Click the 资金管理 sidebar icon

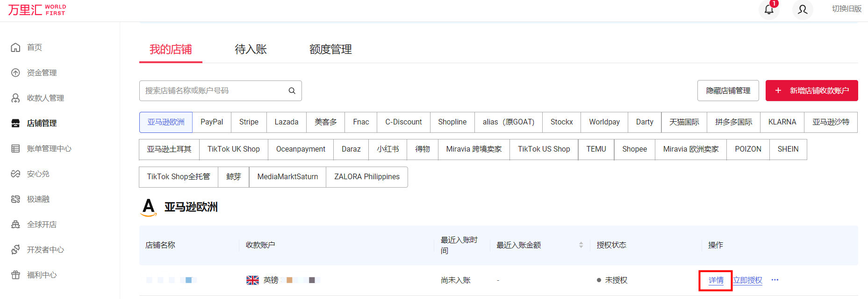point(15,73)
